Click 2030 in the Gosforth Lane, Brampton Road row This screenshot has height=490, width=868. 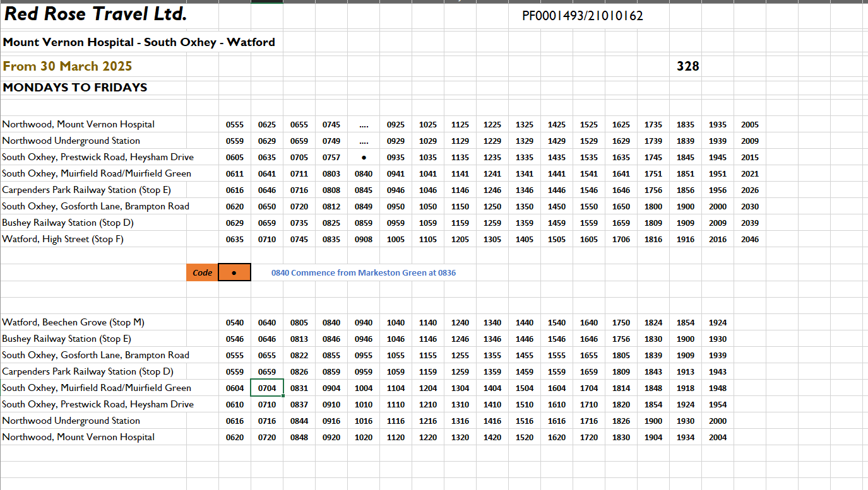point(750,207)
